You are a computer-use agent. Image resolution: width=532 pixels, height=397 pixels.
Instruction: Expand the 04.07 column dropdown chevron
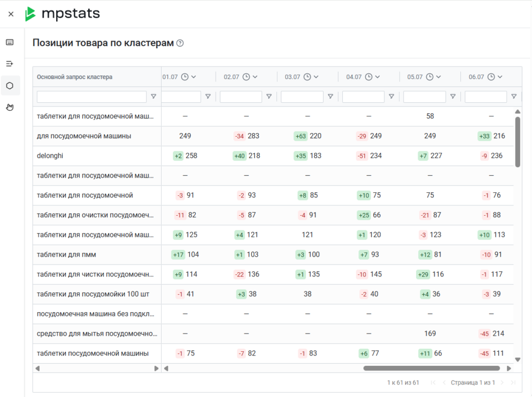pyautogui.click(x=377, y=77)
